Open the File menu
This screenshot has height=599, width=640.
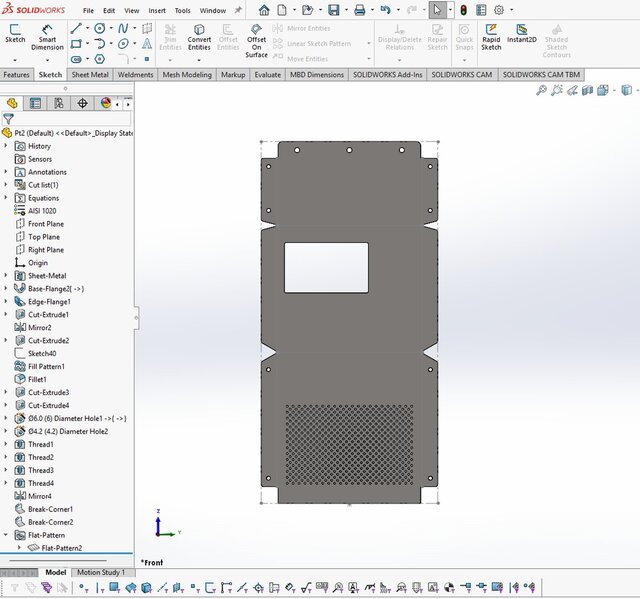point(88,11)
